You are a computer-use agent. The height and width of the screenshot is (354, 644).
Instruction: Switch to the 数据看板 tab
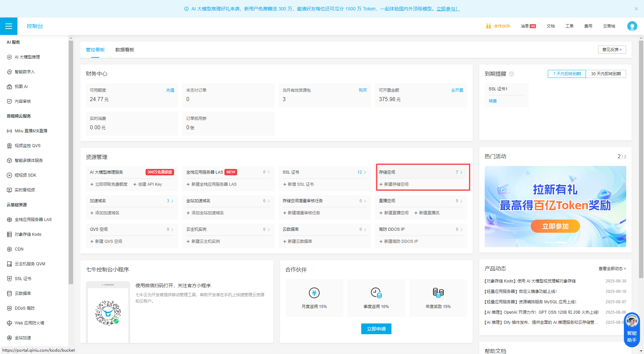coord(124,50)
